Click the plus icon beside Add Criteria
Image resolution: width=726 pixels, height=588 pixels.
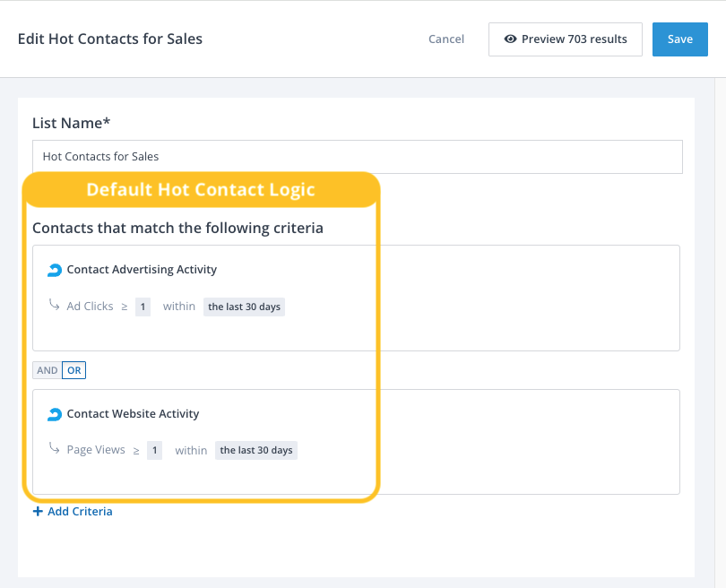pos(38,512)
